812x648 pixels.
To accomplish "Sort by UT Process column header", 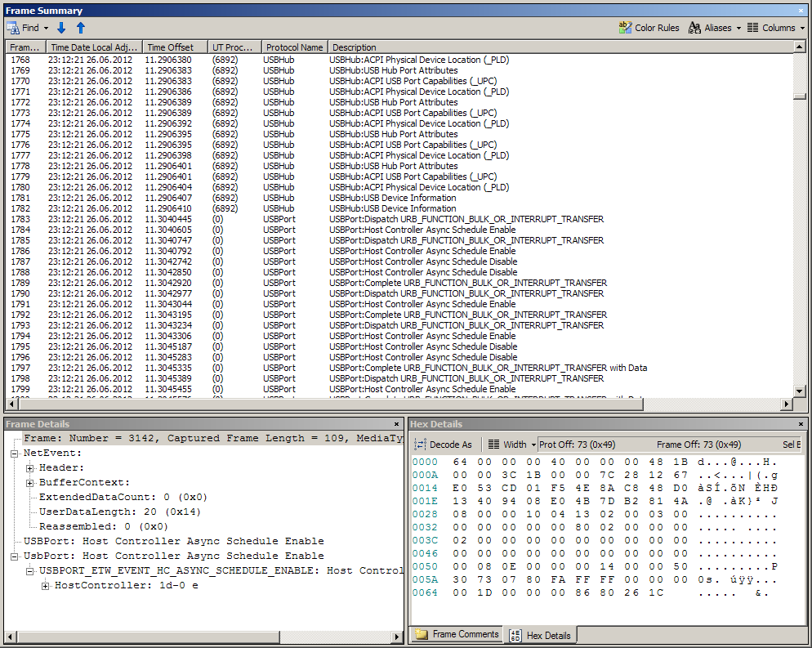I will (234, 47).
